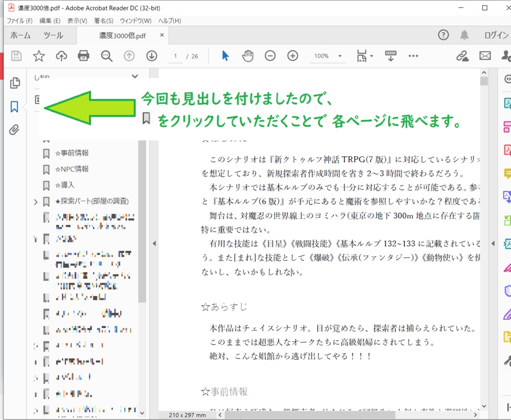
Task: Click the current page number field
Action: (x=175, y=56)
